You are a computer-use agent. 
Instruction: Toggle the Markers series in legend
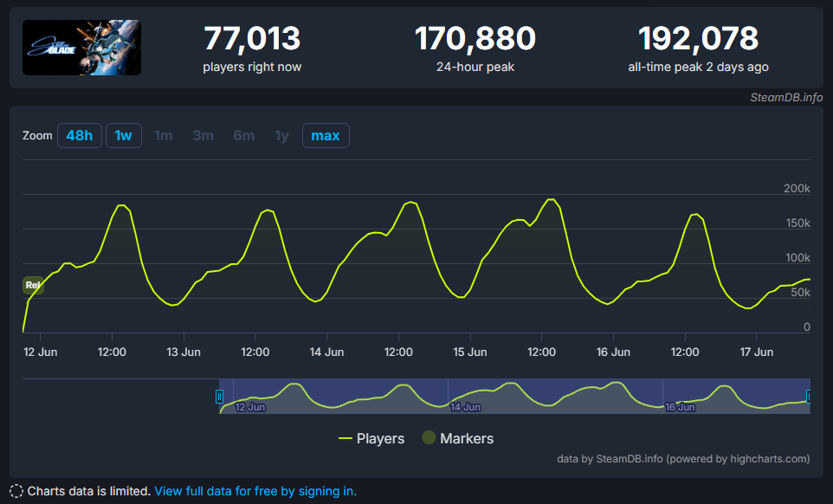coord(457,438)
